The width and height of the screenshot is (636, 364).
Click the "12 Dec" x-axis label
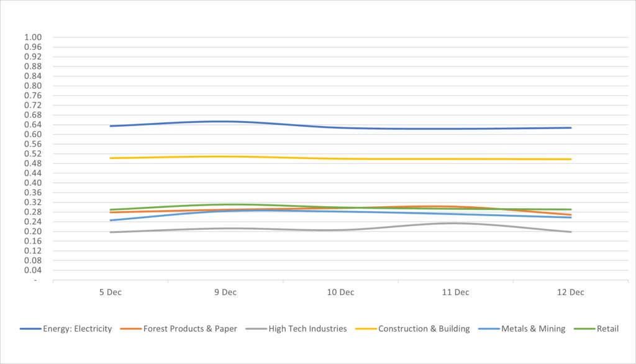(571, 292)
